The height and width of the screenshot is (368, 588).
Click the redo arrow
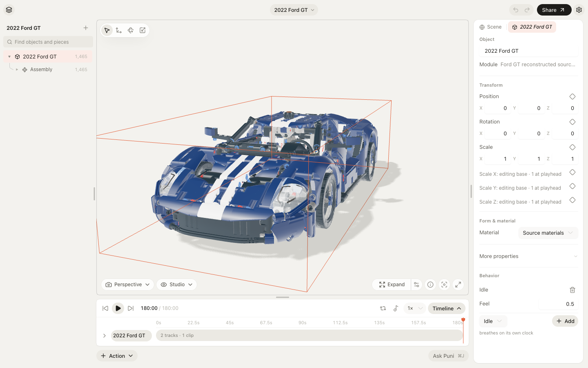[527, 10]
